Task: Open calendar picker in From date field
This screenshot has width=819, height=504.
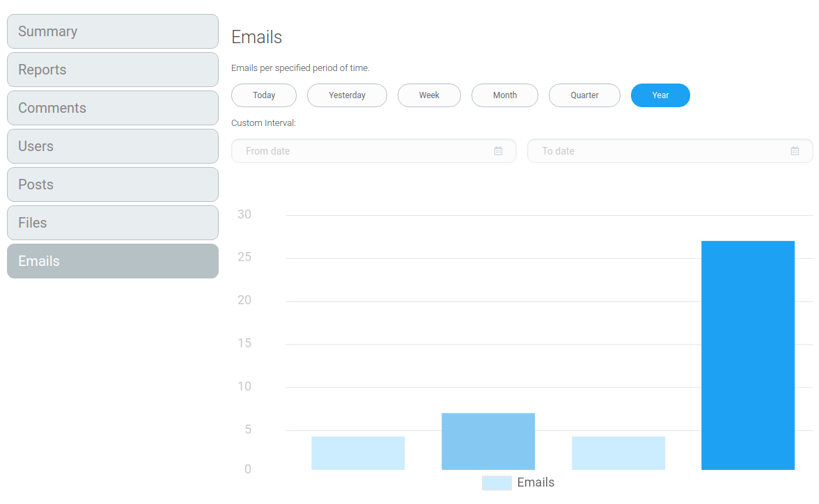Action: point(499,151)
